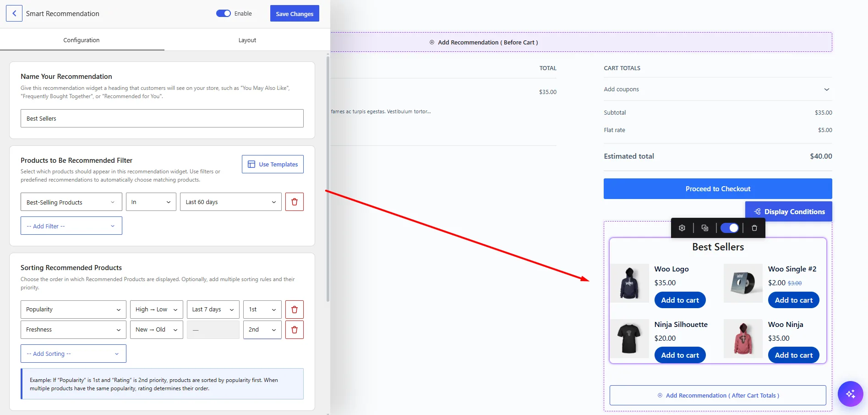The height and width of the screenshot is (415, 868).
Task: Click Add Recommendation (After Cart Totals)
Action: [x=718, y=395]
